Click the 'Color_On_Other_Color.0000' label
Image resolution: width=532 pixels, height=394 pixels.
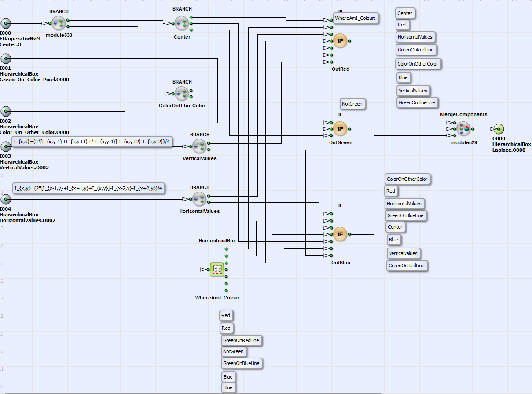tap(34, 132)
